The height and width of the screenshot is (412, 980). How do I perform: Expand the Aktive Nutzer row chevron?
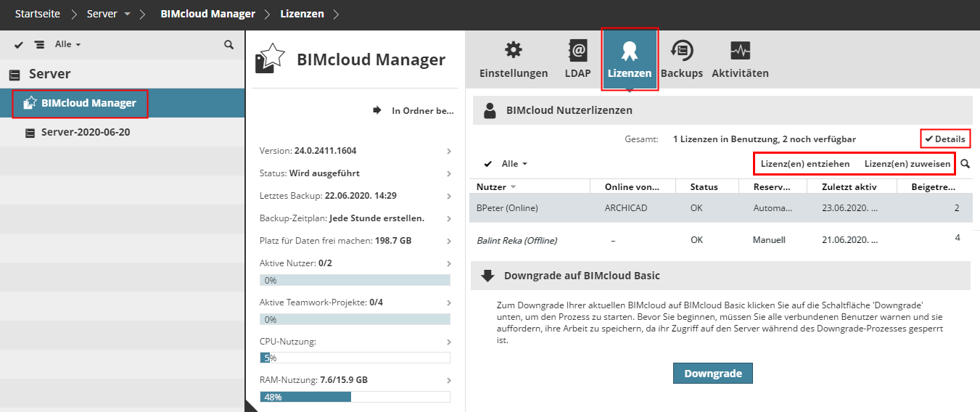[x=449, y=263]
